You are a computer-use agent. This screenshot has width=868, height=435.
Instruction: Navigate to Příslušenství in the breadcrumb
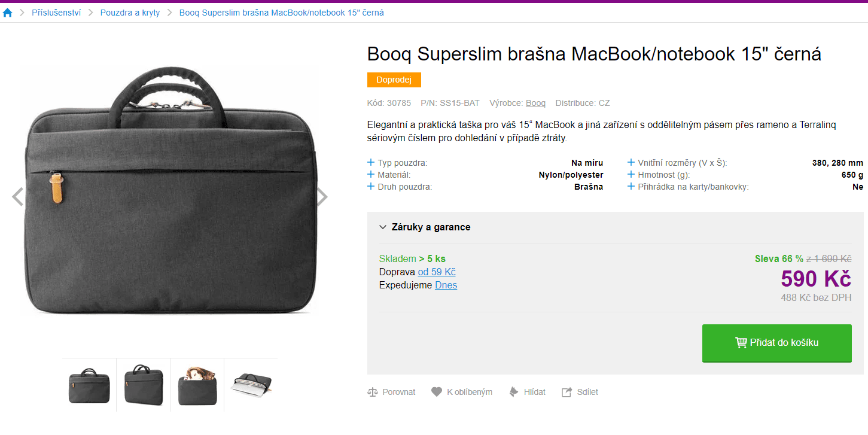pos(56,12)
